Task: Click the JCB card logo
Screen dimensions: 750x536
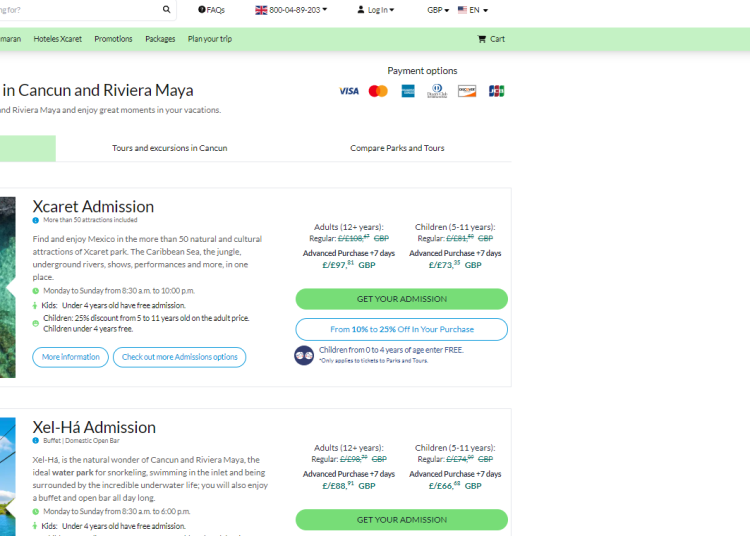Action: pos(496,91)
